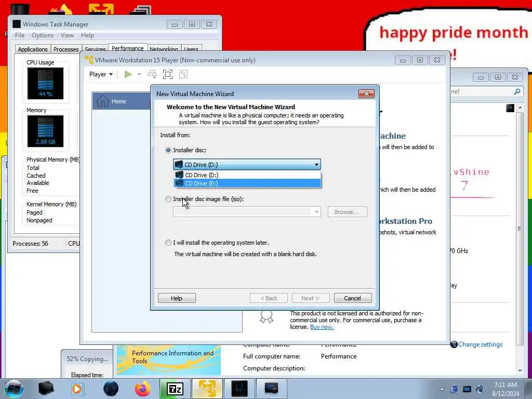The image size is (532, 399).
Task: Open Firefox from the taskbar
Action: (x=143, y=389)
